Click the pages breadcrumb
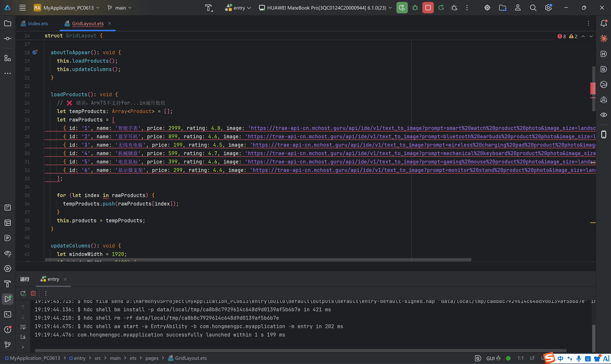The image size is (611, 364). (152, 358)
